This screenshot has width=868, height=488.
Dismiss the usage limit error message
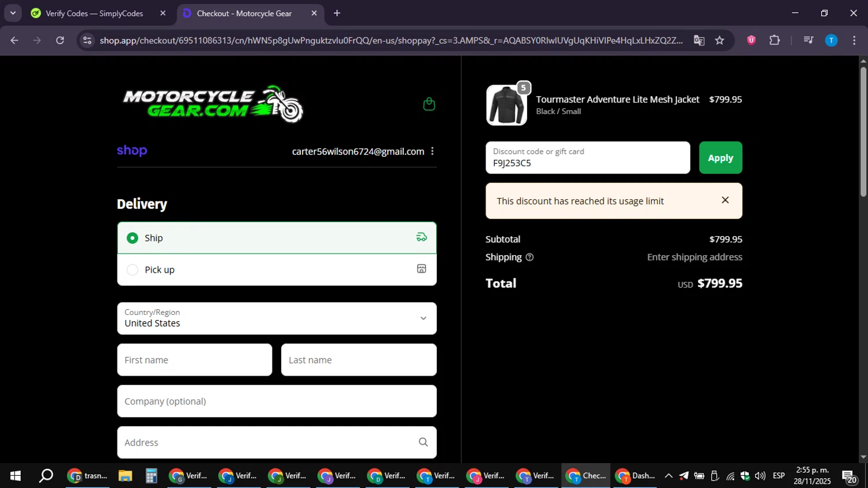pyautogui.click(x=725, y=200)
